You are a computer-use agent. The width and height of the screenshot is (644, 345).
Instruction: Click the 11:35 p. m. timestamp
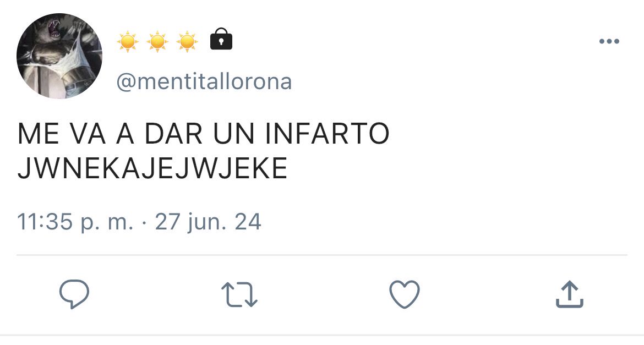click(x=75, y=222)
